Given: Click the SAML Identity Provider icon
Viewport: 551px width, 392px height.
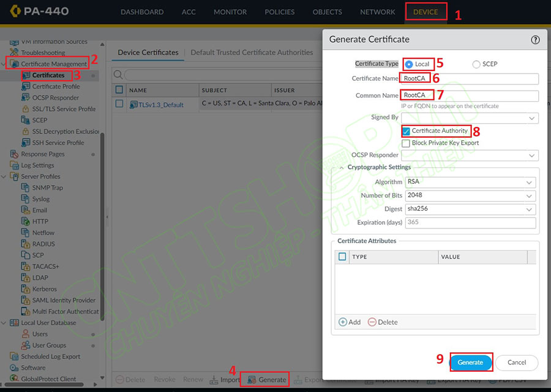Looking at the screenshot, I should [x=26, y=300].
